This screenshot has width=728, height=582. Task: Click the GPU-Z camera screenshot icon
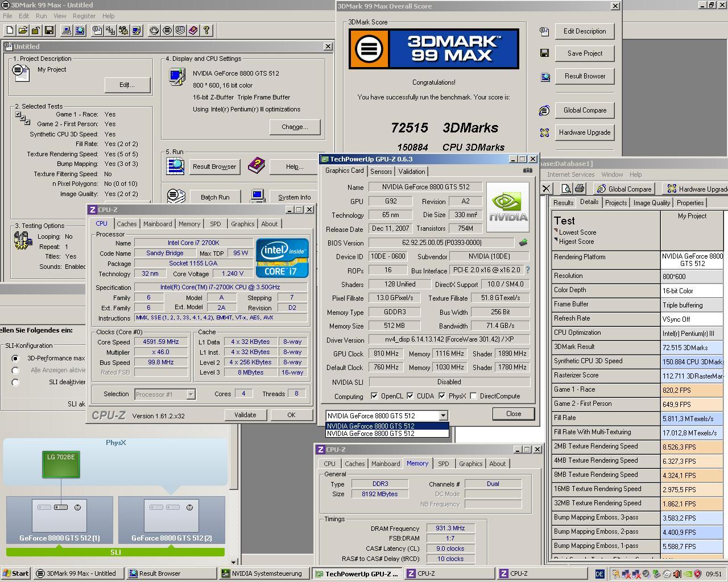528,171
